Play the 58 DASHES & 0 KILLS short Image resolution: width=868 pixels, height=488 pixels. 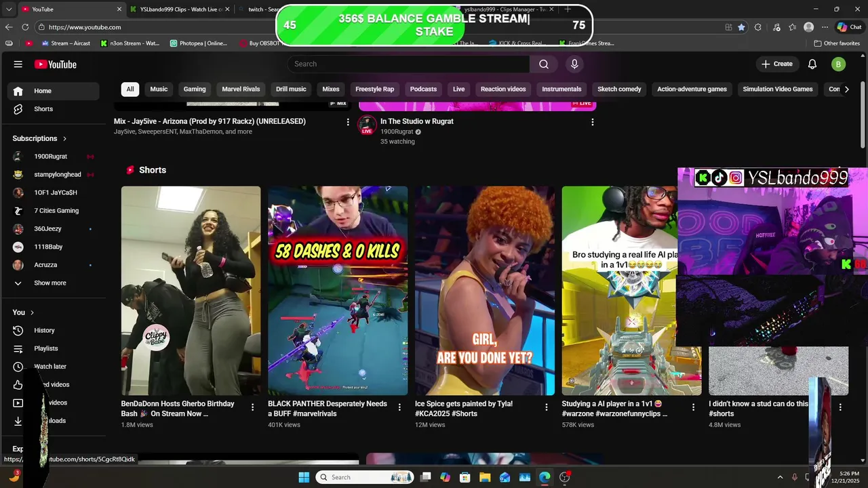coord(338,291)
